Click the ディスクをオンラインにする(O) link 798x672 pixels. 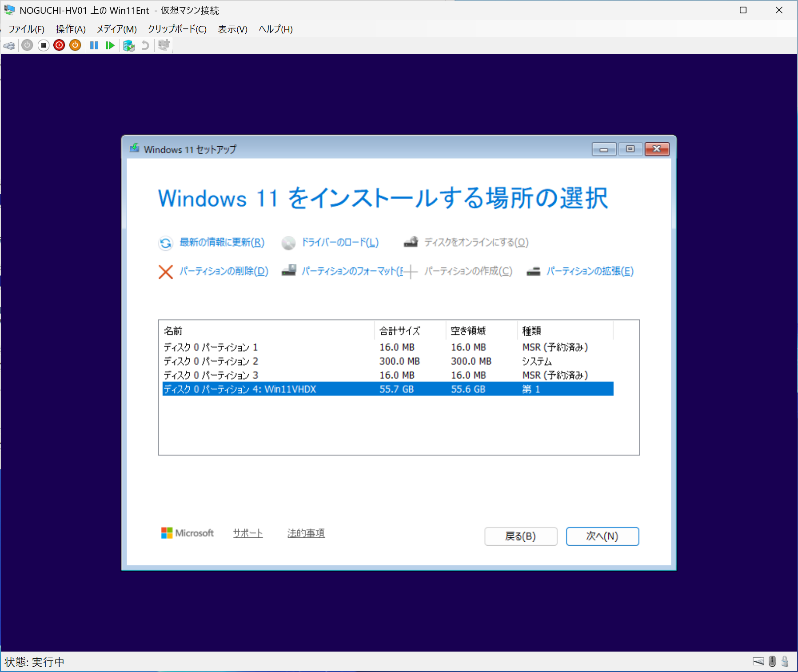pos(476,242)
